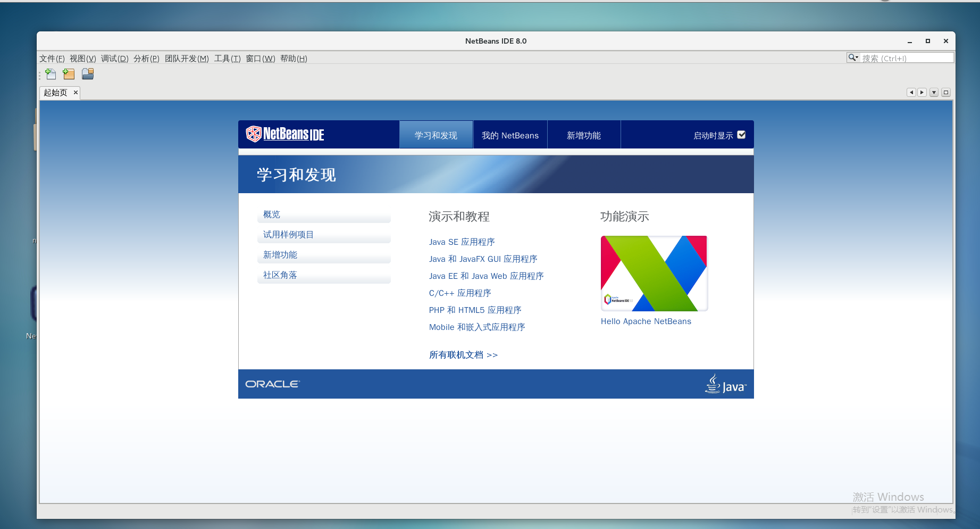Open the Java SE 应用程序 tutorial link

462,242
